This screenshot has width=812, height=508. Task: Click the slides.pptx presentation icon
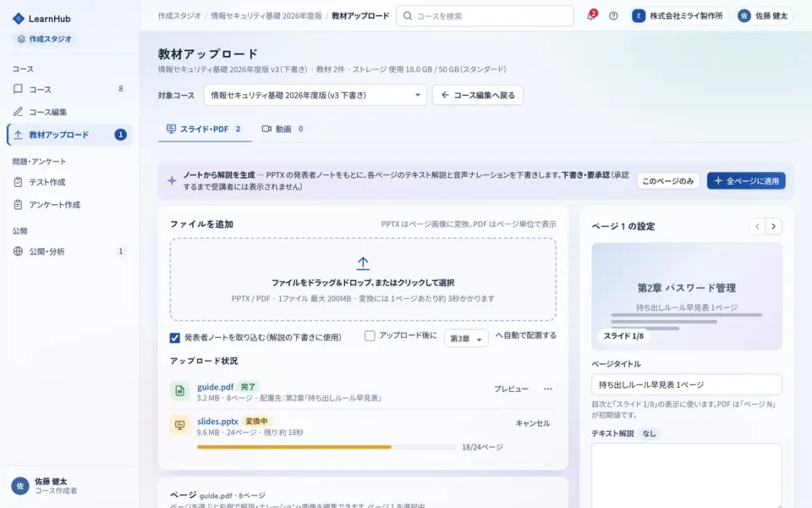179,425
